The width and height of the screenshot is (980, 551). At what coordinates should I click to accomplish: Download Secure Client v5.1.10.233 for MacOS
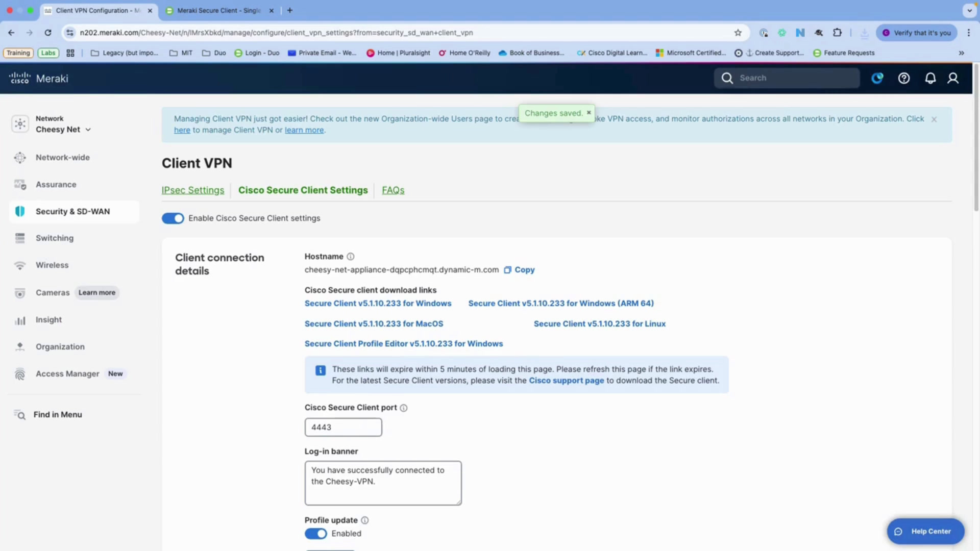click(374, 324)
